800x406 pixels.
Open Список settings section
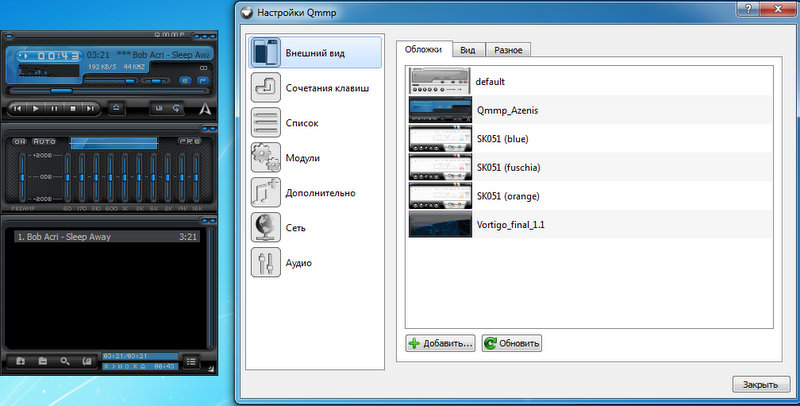tap(315, 123)
